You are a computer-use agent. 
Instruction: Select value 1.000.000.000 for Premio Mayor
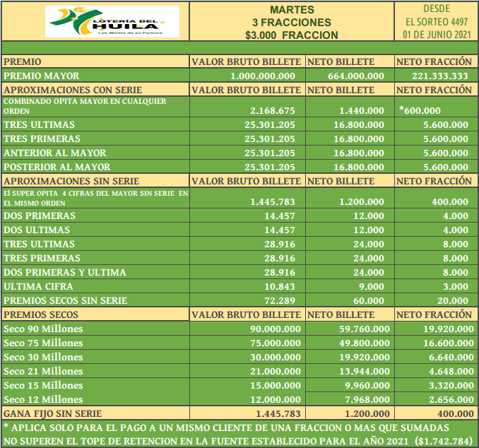263,76
